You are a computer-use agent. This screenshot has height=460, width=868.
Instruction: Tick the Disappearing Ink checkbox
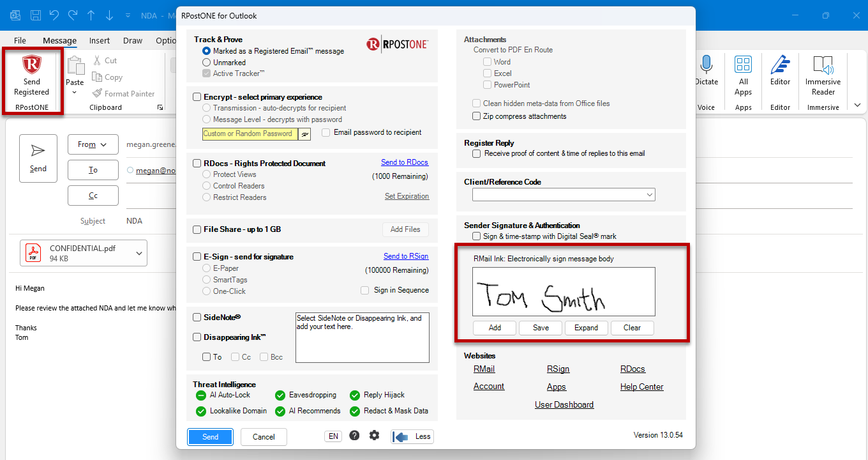(x=197, y=337)
